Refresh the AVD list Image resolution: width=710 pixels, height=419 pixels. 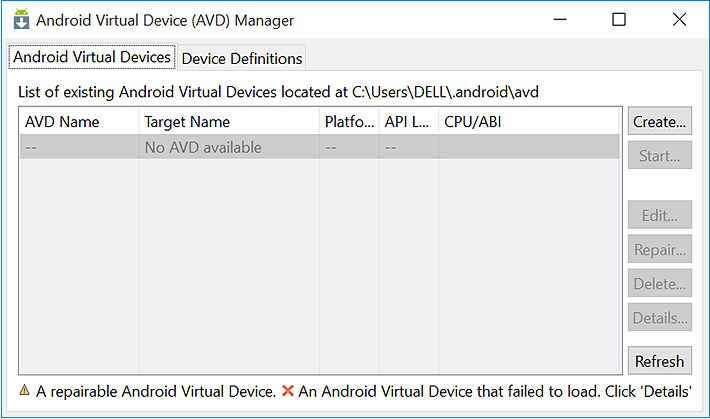[x=659, y=361]
